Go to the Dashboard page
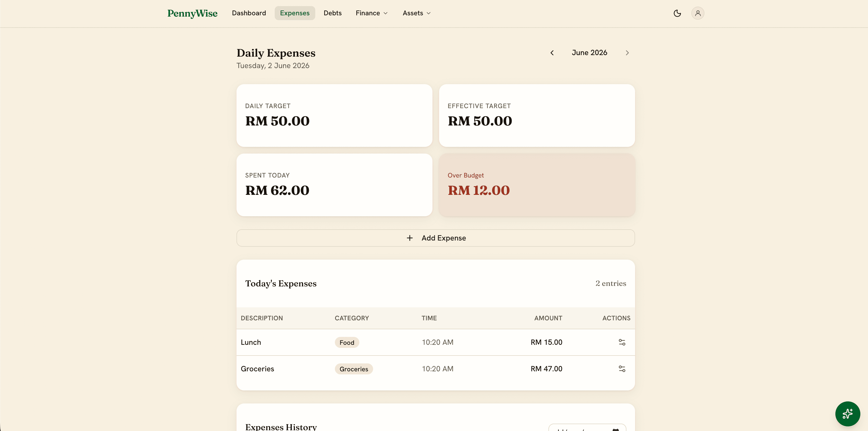This screenshot has height=431, width=868. pos(249,13)
